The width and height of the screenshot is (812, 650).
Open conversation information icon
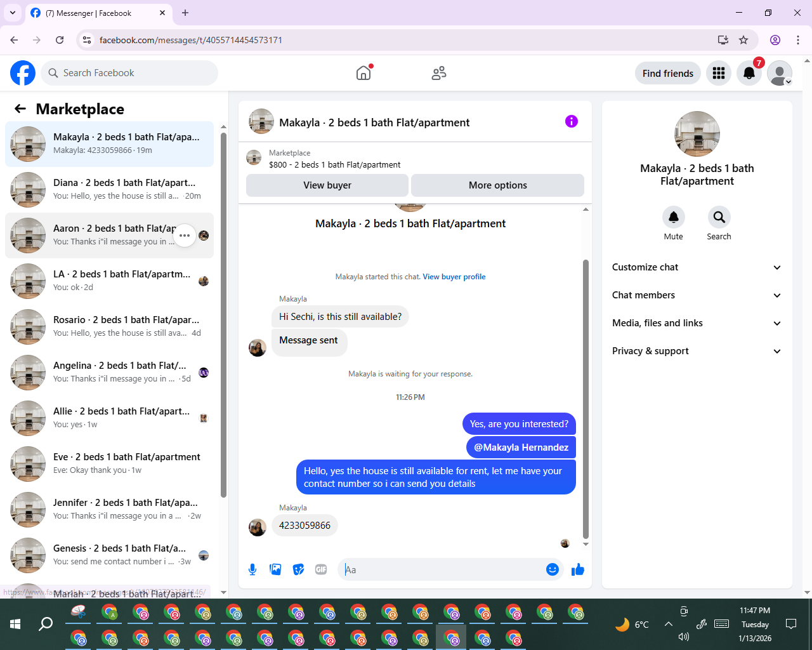pyautogui.click(x=572, y=121)
